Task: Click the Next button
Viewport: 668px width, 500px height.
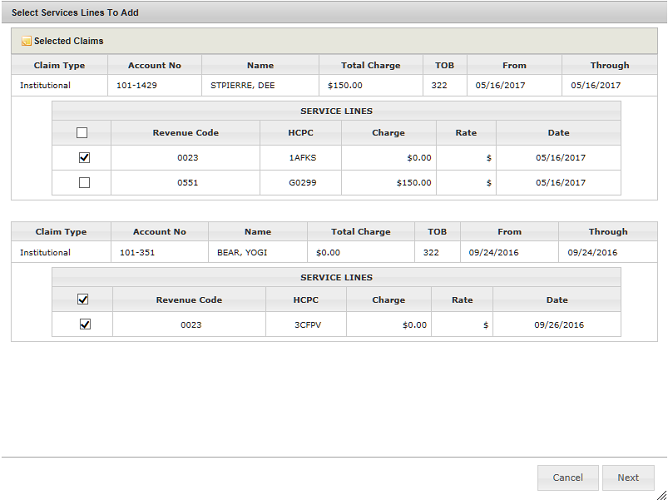Action: point(628,478)
